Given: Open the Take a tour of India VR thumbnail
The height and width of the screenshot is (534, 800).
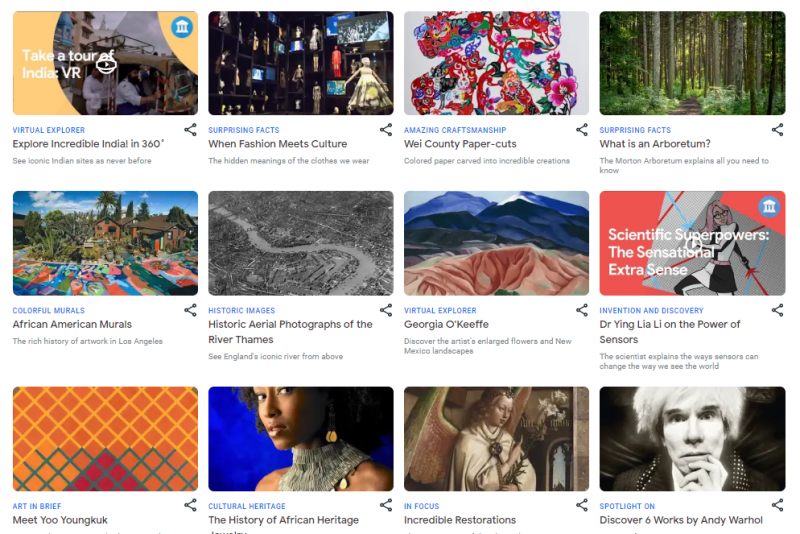Looking at the screenshot, I should 105,63.
